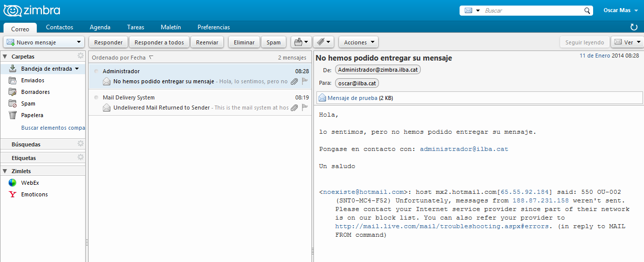Viewport: 644px width, 262px height.
Task: Click the Zimbra logo
Action: [32, 10]
